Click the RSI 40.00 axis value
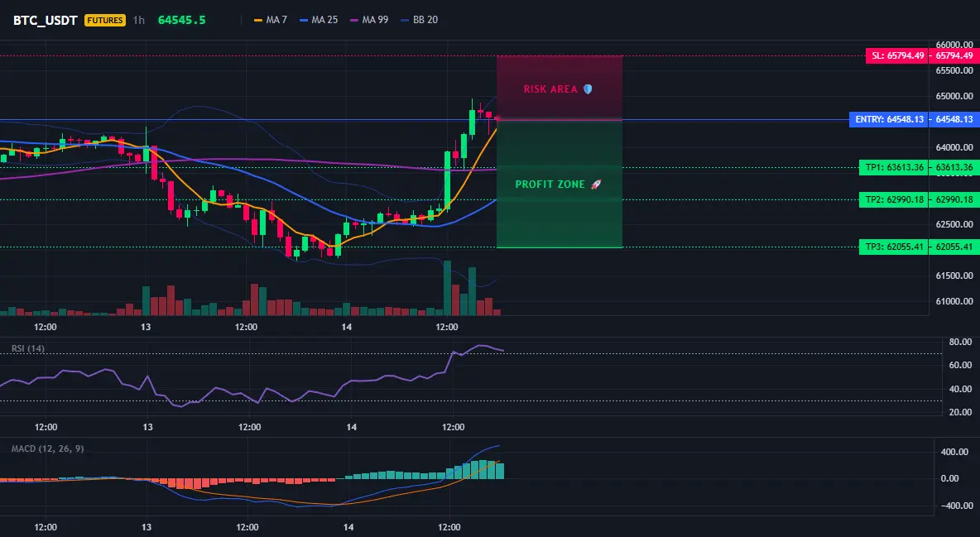Viewport: 980px width, 537px height. 960,389
